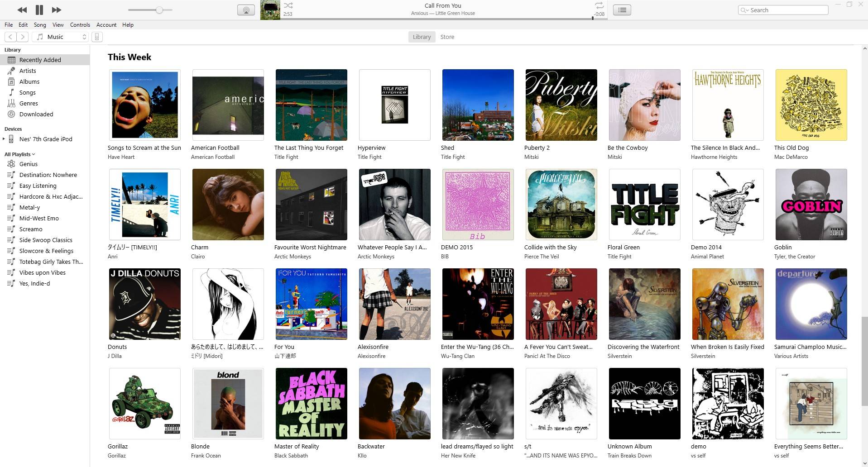Open the Master of Reality album cover
Screen dimensions: 868x467
point(311,404)
